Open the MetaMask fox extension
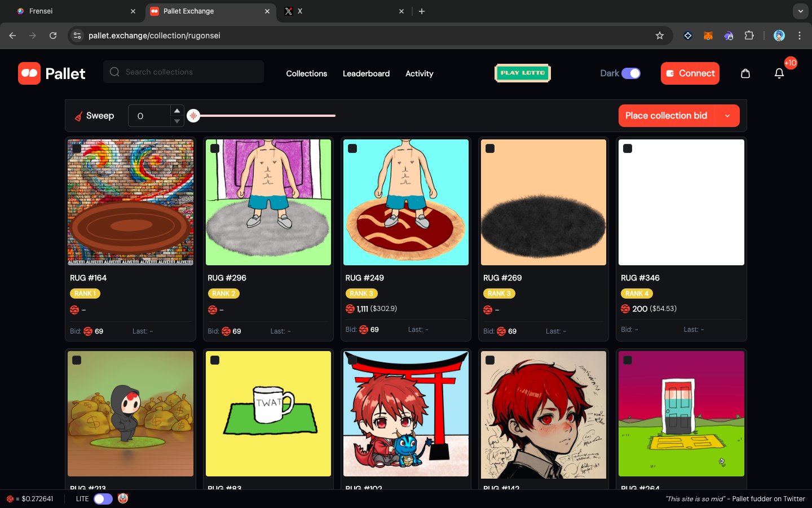Screen dimensions: 812x508 point(708,36)
